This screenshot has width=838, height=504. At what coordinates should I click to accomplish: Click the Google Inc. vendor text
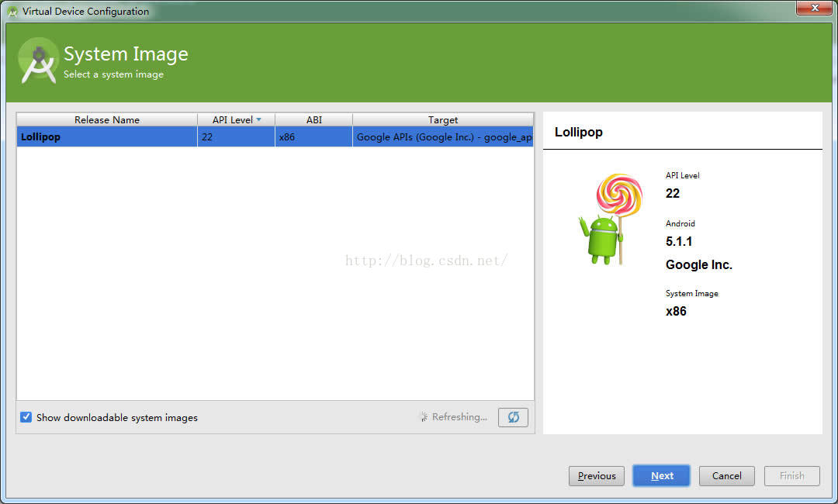pos(698,265)
